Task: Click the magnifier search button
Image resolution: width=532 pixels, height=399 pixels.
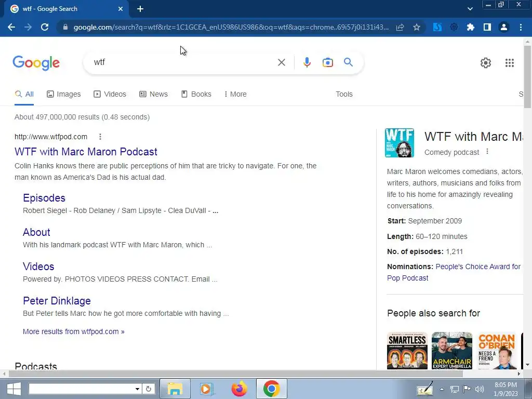Action: tap(348, 62)
